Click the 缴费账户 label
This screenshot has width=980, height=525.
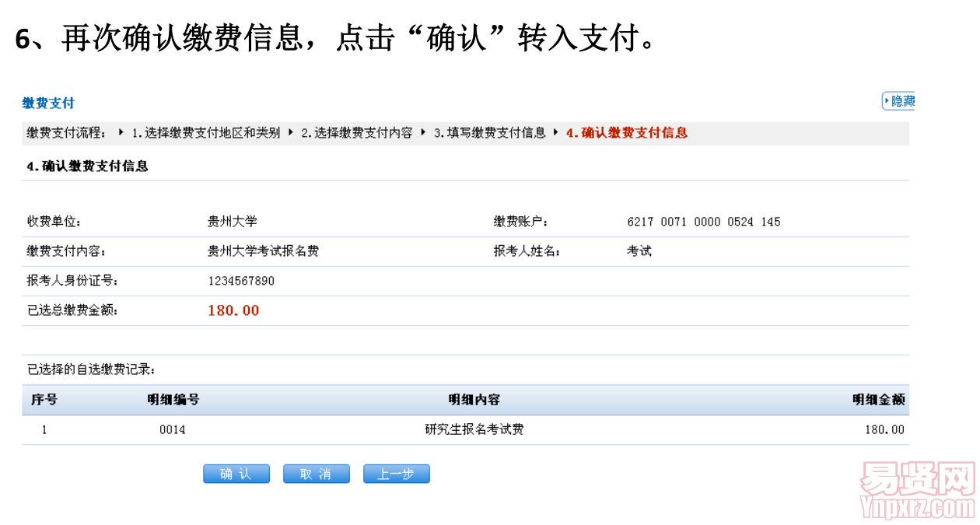coord(520,222)
